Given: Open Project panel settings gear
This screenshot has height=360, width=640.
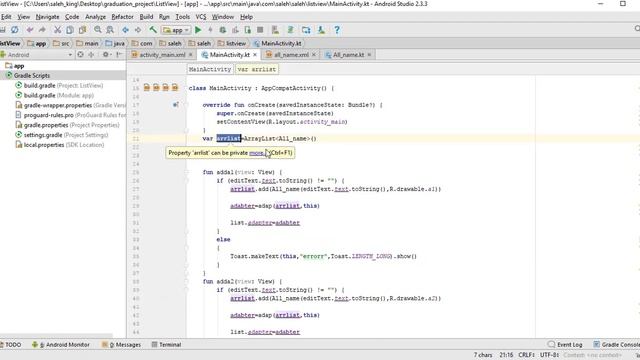Looking at the screenshot, I should [106, 54].
